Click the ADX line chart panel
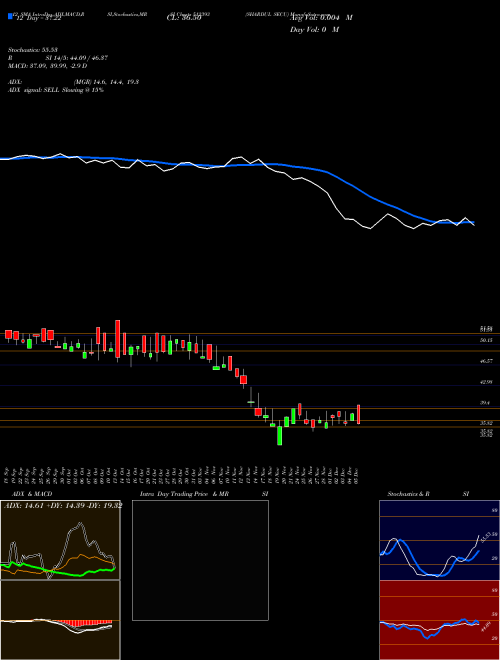Screen dimensions: 500x660 [60, 540]
